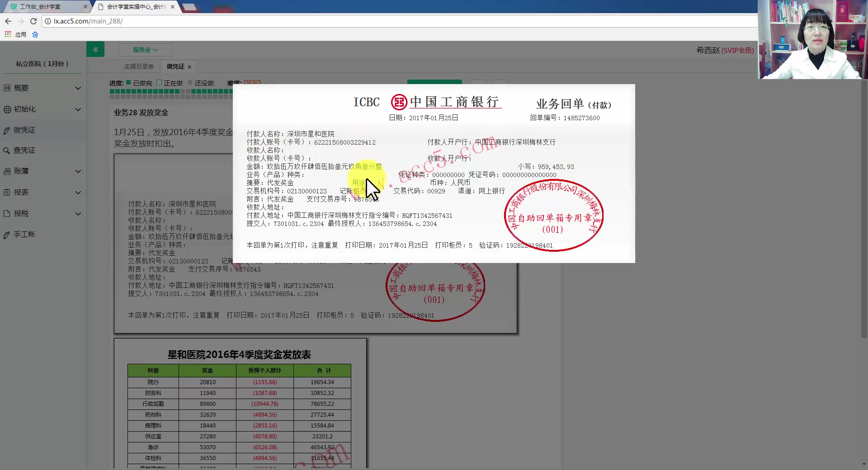
Task: Click the 医保个人部分 table header
Action: 265,371
